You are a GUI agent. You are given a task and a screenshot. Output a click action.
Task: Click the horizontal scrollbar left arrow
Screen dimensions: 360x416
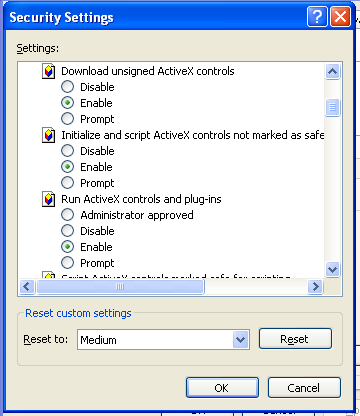(x=27, y=286)
